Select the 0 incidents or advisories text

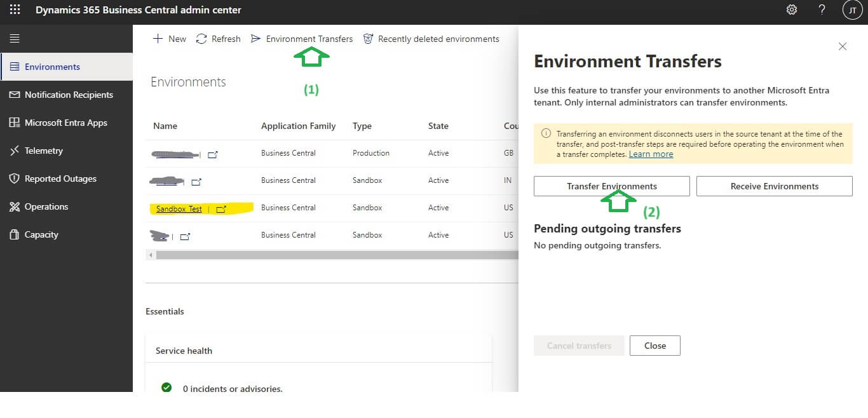(233, 388)
